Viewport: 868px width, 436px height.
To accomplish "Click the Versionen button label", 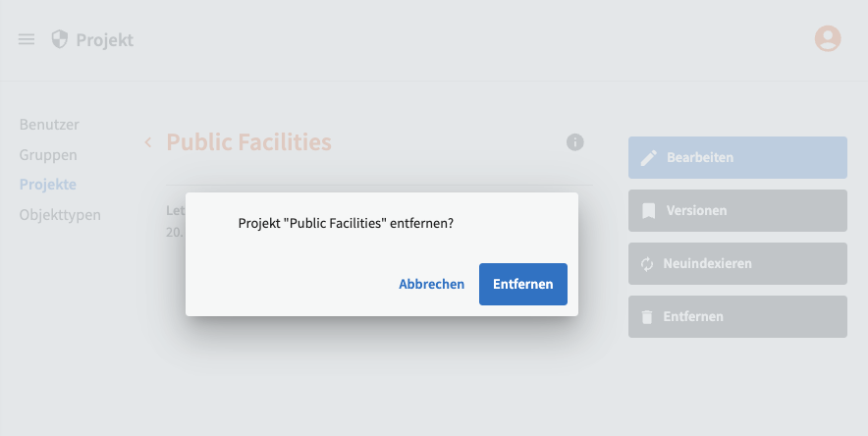I will tap(697, 210).
